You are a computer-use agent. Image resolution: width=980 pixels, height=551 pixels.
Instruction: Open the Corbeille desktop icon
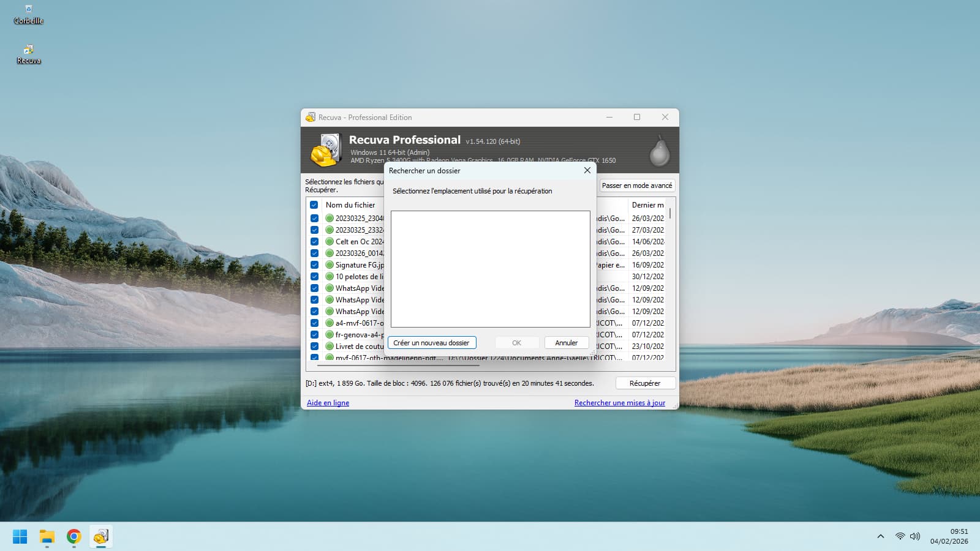[28, 10]
